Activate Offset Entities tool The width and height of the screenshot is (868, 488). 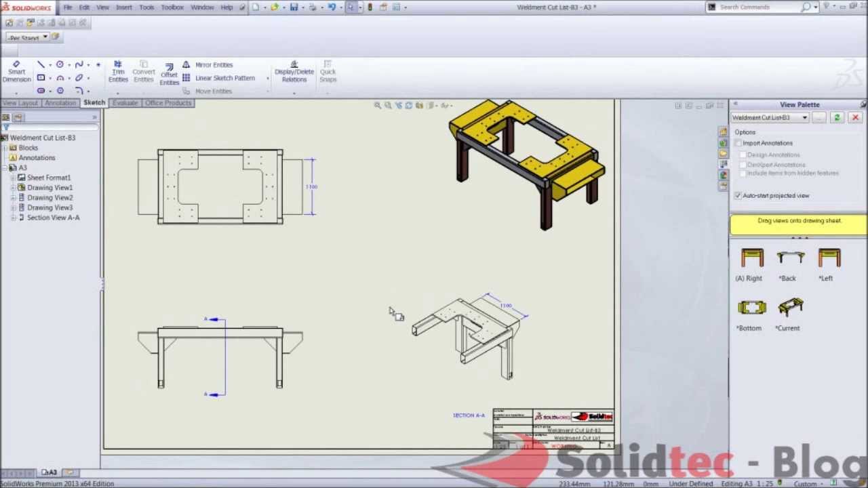click(169, 75)
